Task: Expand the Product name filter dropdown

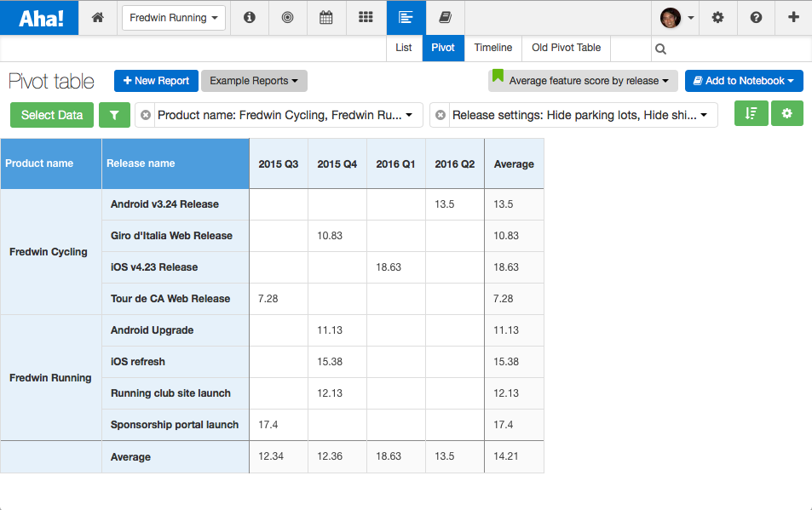Action: tap(409, 115)
